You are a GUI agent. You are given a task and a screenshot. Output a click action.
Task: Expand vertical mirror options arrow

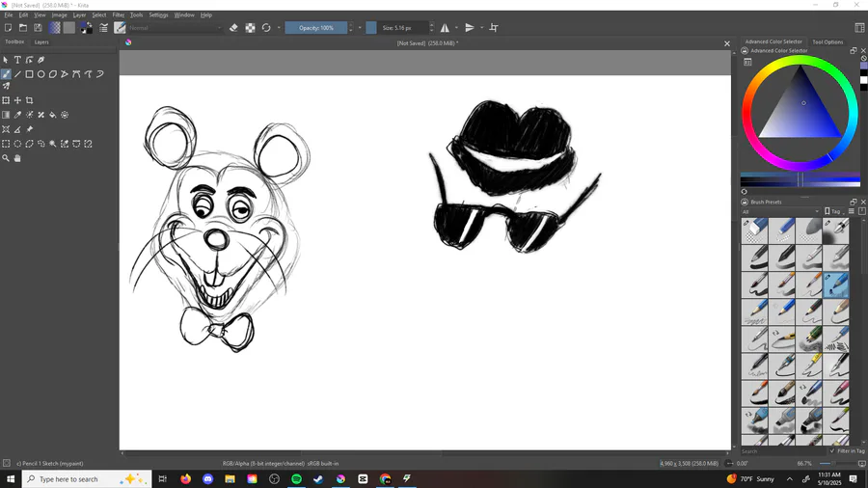[481, 28]
